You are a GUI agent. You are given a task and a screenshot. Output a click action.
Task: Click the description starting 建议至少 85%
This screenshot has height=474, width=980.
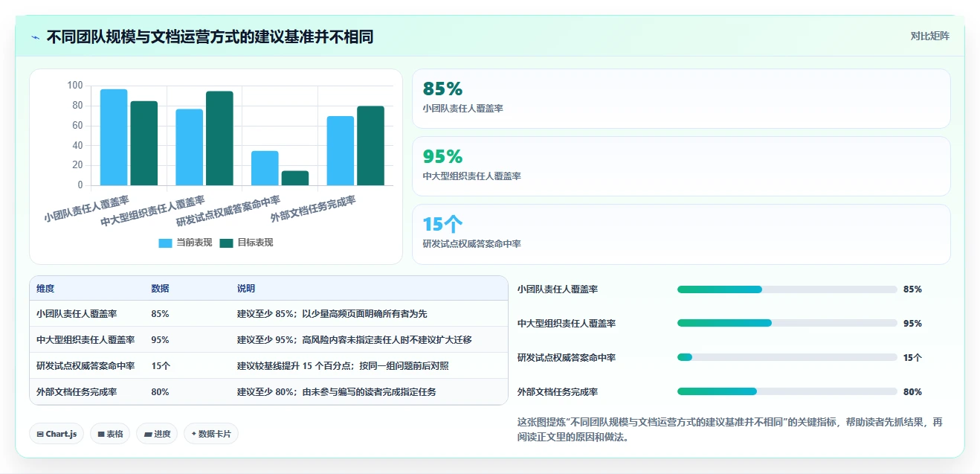332,314
